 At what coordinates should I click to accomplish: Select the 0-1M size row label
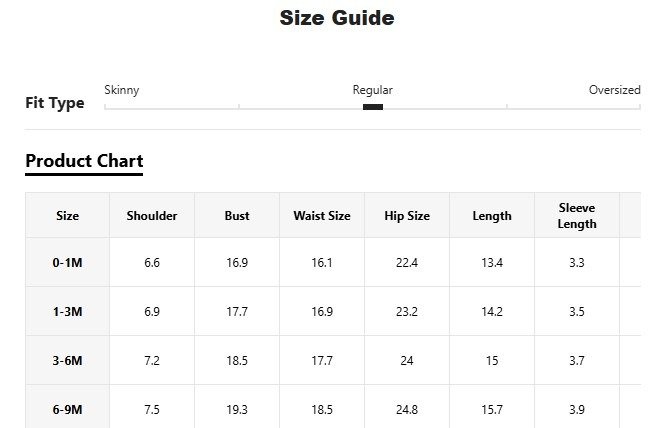68,263
